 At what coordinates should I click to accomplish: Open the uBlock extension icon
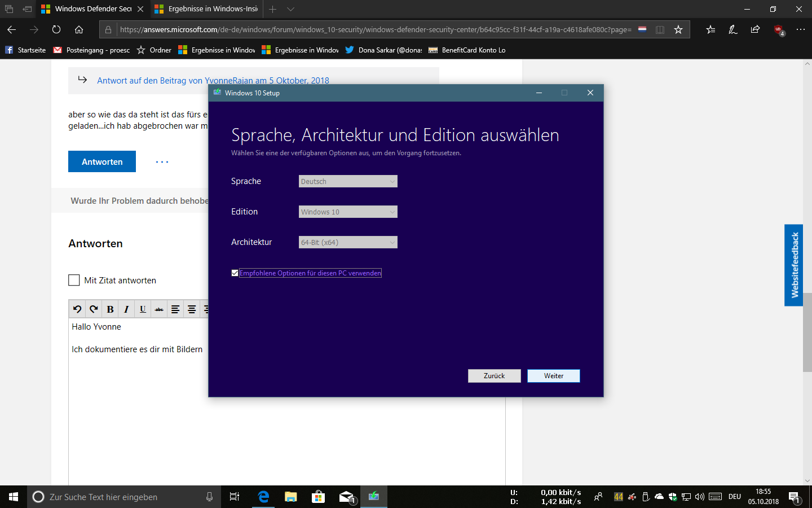[779, 30]
